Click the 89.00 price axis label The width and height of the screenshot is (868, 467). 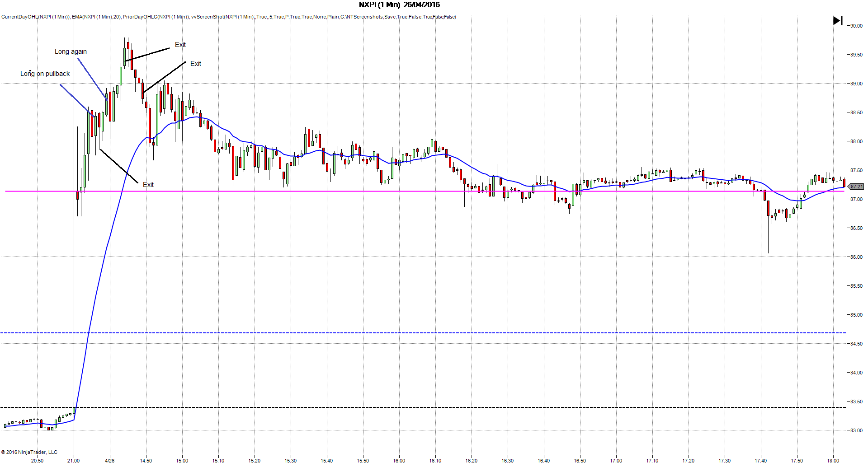856,84
